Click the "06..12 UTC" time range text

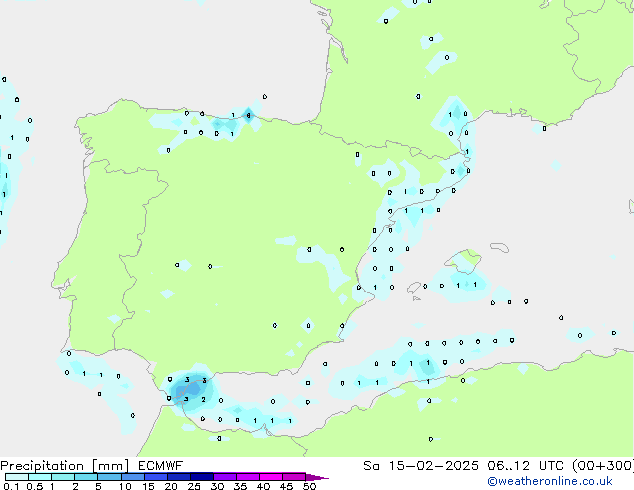[525, 466]
